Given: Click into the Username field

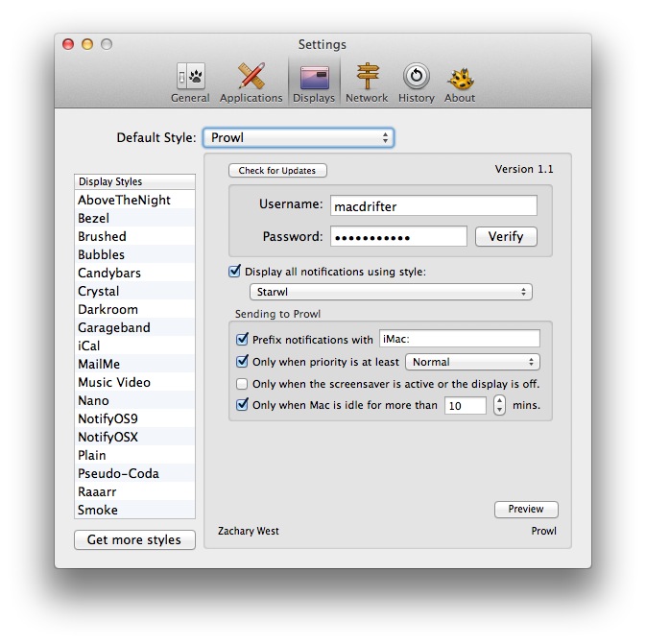Looking at the screenshot, I should (434, 205).
